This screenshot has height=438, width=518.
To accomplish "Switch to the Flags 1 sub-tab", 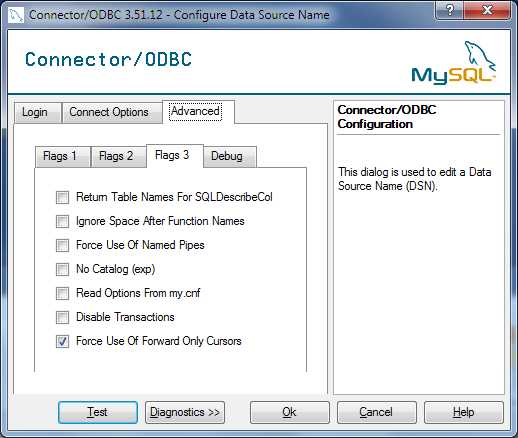I will [x=63, y=156].
